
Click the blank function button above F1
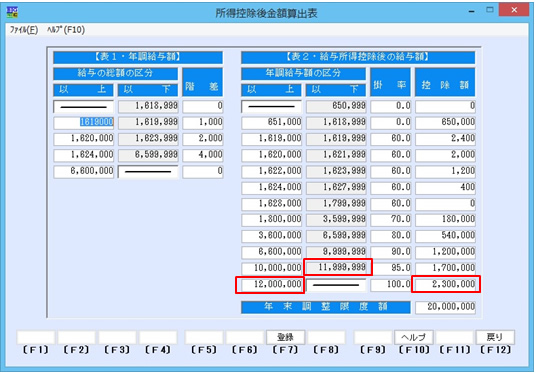tap(36, 337)
